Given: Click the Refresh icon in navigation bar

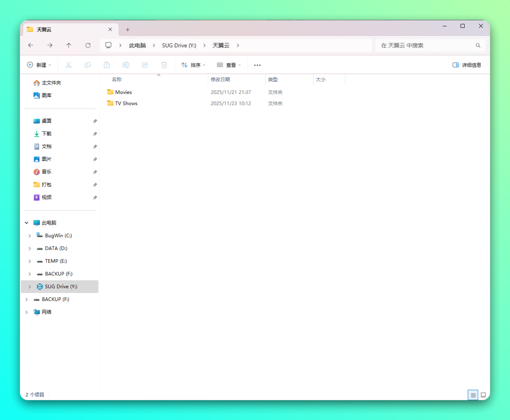Looking at the screenshot, I should point(88,45).
